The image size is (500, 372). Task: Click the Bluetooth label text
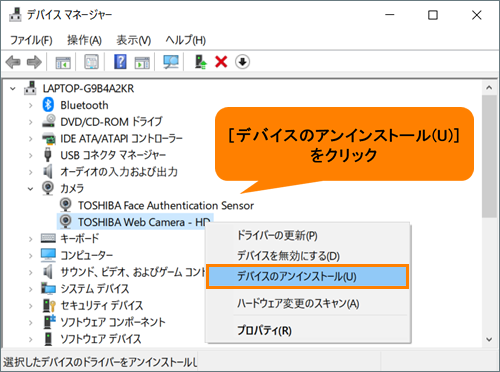(84, 105)
